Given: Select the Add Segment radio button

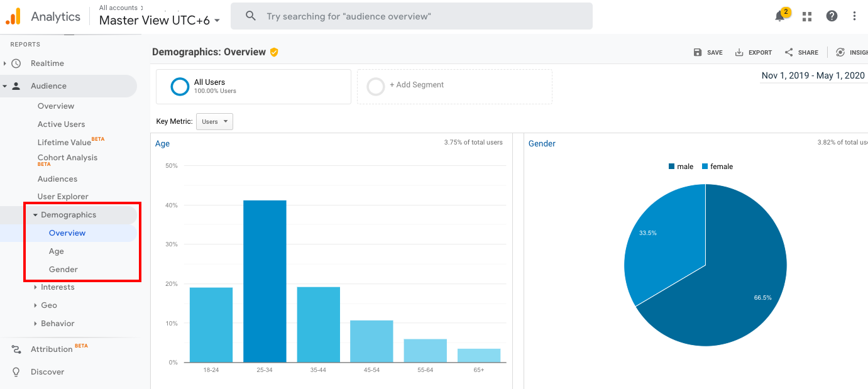Looking at the screenshot, I should pos(375,86).
